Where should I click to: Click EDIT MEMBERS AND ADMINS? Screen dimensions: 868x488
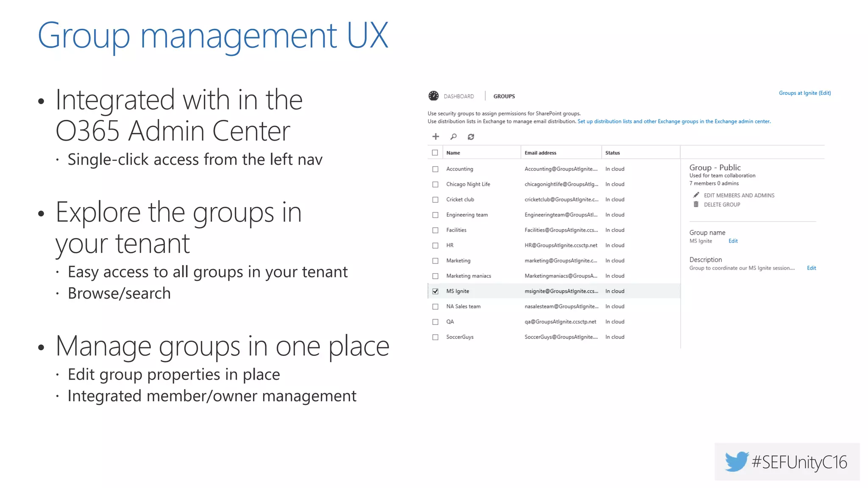[x=739, y=195]
